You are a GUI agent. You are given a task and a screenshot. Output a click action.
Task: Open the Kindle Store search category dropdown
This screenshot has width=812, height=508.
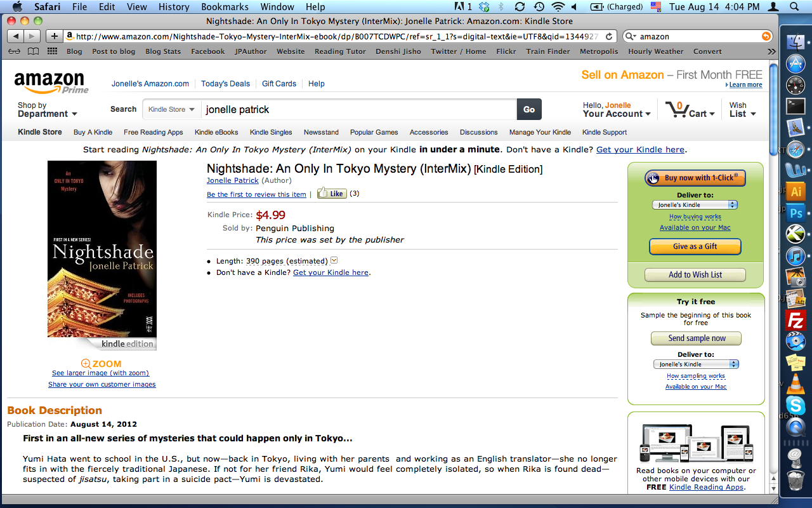coord(172,109)
